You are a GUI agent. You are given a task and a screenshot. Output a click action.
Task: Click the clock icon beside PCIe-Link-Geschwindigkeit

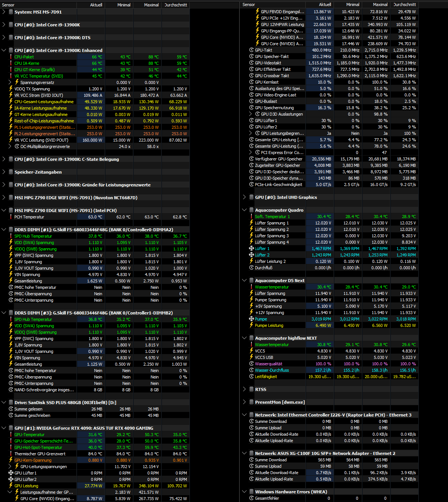251,185
